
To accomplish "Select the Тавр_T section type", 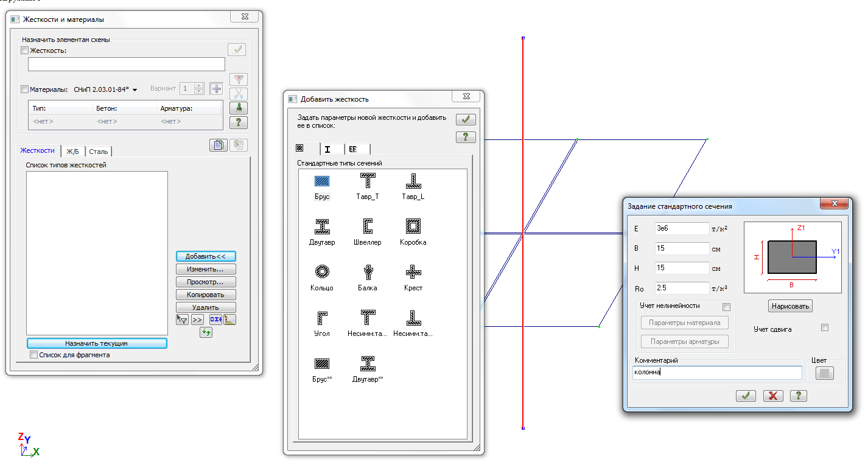I will 368,181.
